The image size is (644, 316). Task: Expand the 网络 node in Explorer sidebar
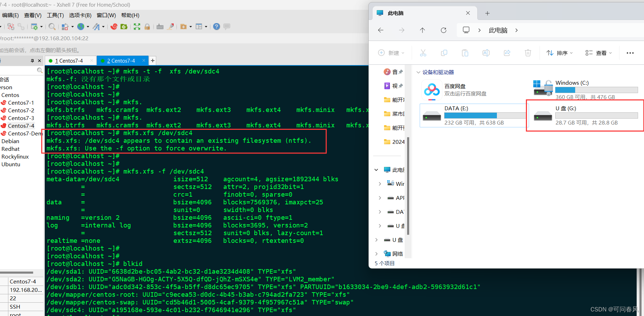click(376, 254)
